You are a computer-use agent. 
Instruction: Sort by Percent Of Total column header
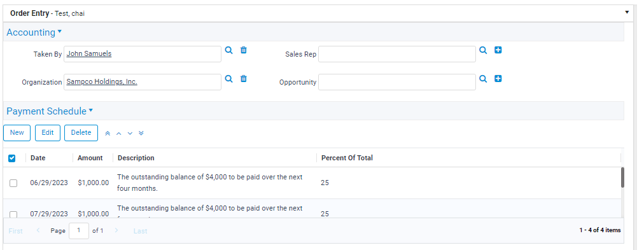347,158
